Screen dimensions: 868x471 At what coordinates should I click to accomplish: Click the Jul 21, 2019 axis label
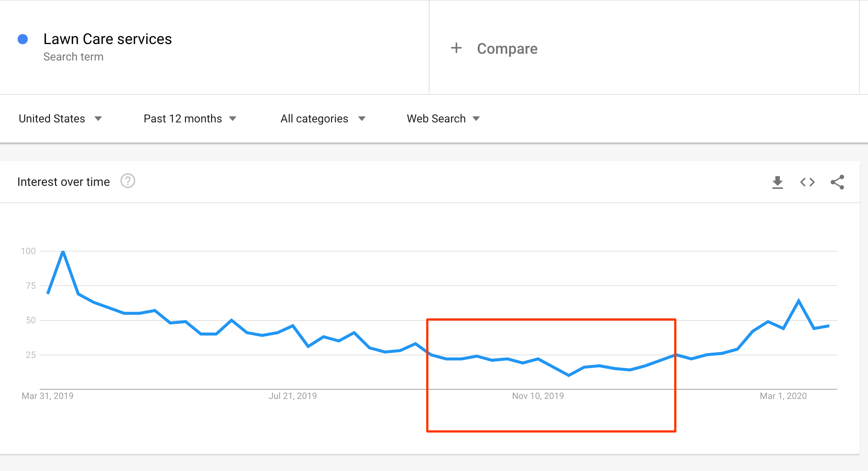(293, 396)
